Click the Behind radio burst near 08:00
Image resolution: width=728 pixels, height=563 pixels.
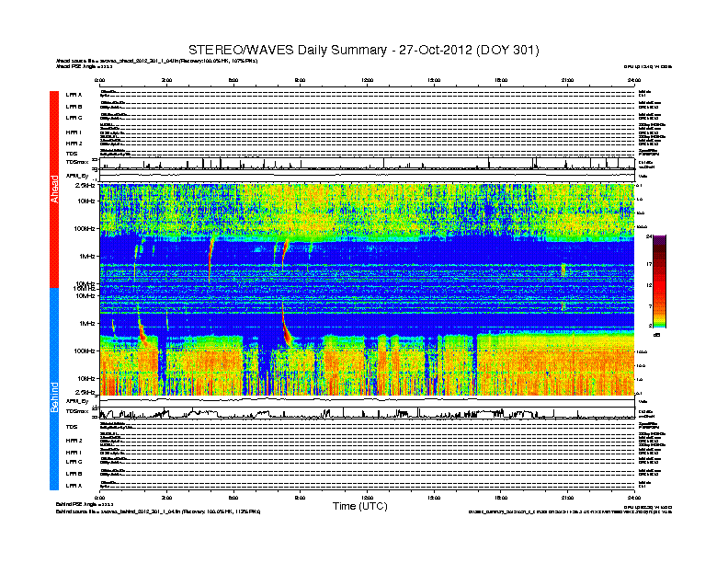point(286,328)
